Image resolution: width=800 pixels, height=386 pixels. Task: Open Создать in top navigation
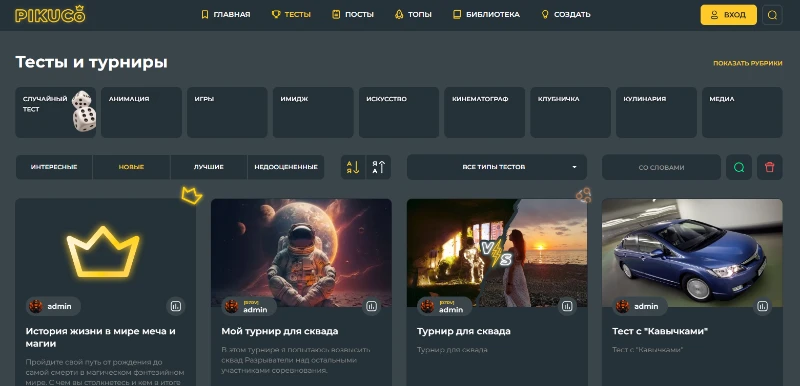566,15
